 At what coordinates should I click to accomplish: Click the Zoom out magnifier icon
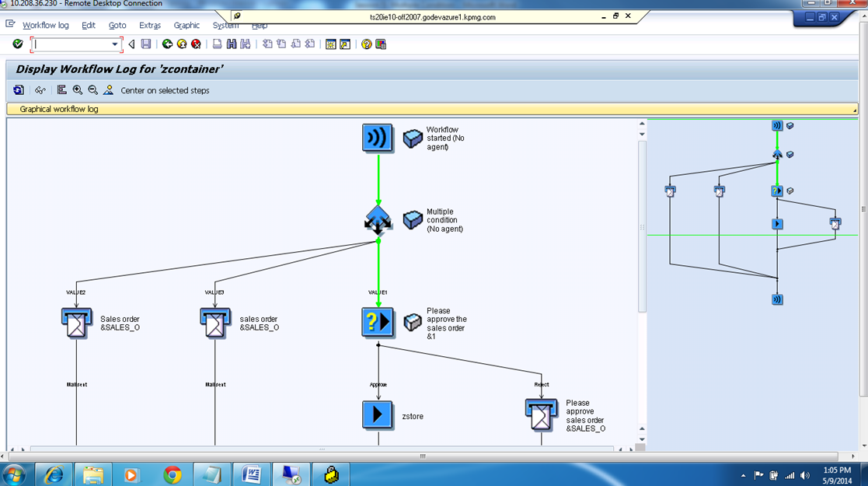pos(92,90)
